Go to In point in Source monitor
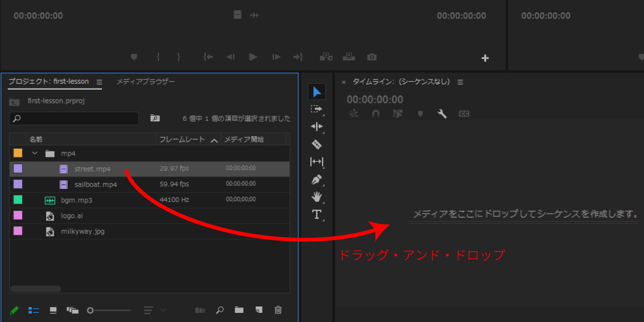The width and height of the screenshot is (644, 322). click(208, 57)
